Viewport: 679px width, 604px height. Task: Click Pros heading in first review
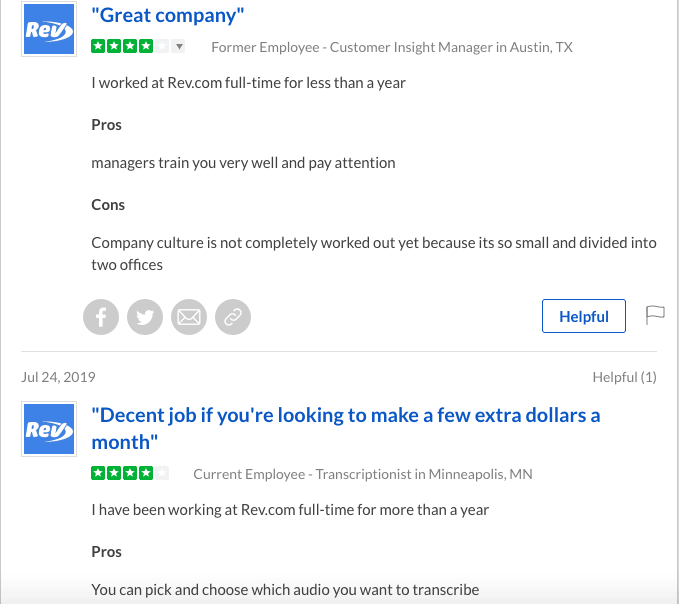(x=107, y=125)
